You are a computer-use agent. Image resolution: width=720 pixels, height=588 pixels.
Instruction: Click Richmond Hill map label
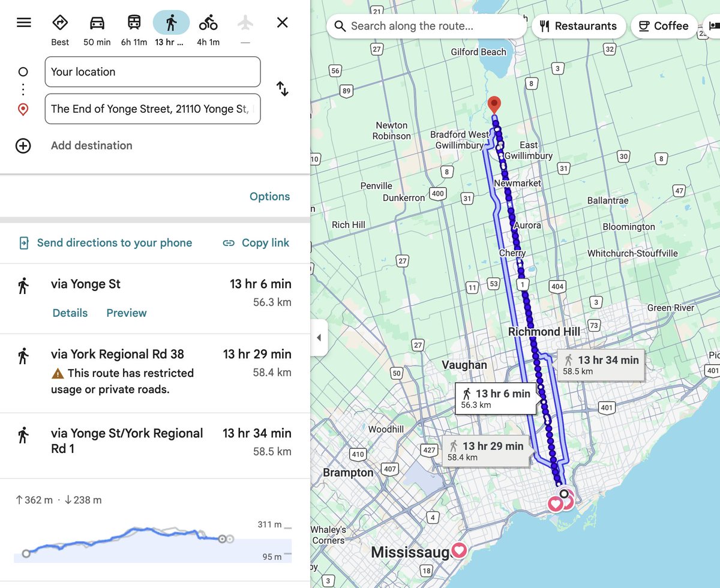pos(544,332)
